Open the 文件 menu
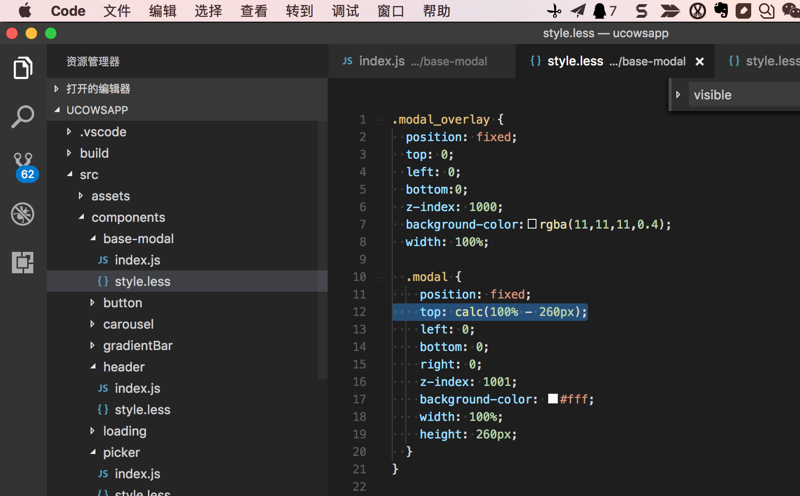 117,11
